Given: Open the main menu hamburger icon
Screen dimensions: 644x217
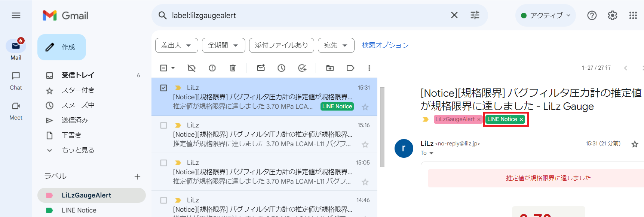Looking at the screenshot, I should tap(16, 15).
